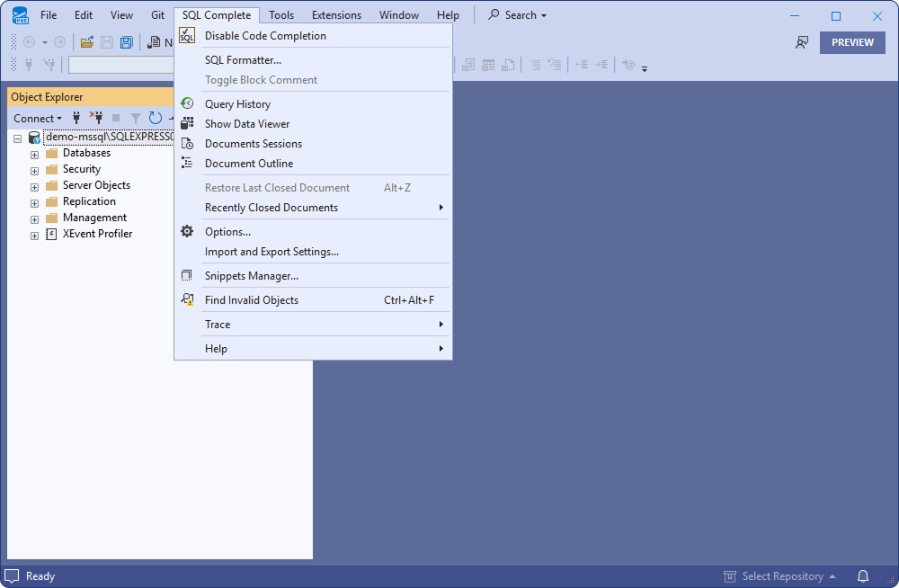Click the Disconnect icon in Object Explorer

96,118
